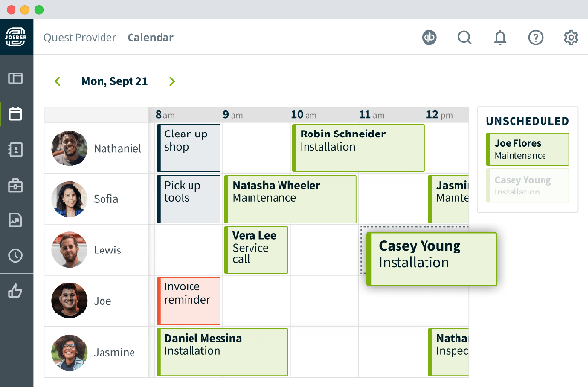Click the QuickBooks icon in header
The height and width of the screenshot is (387, 588).
430,38
